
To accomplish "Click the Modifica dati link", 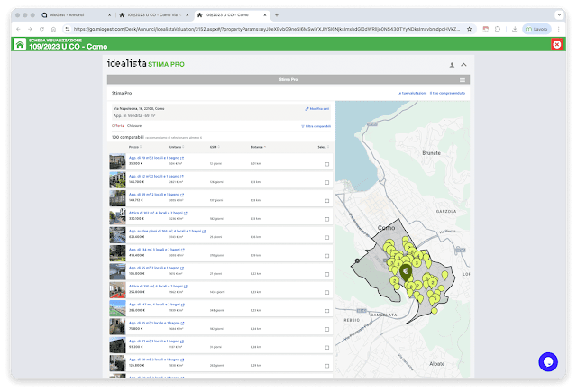I will [x=316, y=109].
